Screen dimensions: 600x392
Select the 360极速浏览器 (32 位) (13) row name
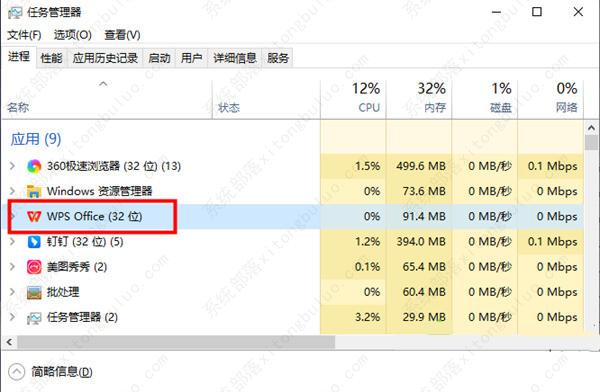coord(114,166)
